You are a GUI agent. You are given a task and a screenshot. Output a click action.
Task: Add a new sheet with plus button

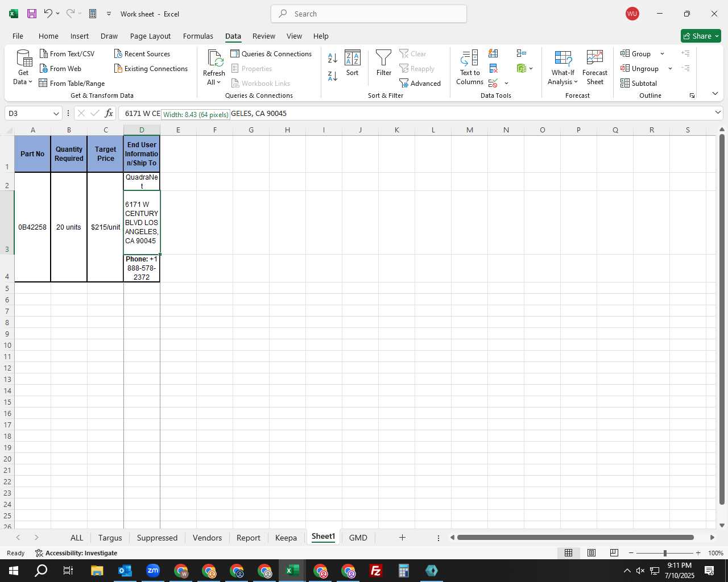[402, 537]
